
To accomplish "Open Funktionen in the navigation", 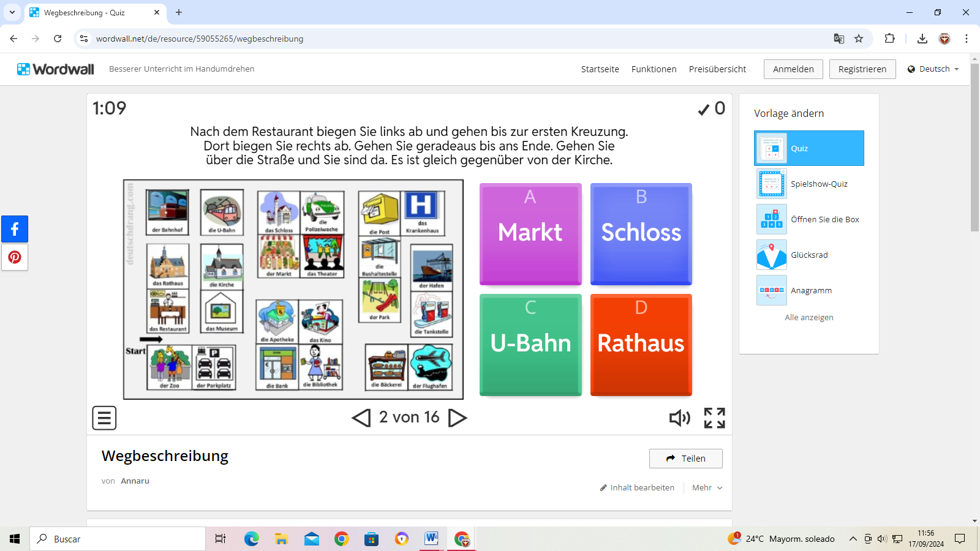I will [654, 69].
